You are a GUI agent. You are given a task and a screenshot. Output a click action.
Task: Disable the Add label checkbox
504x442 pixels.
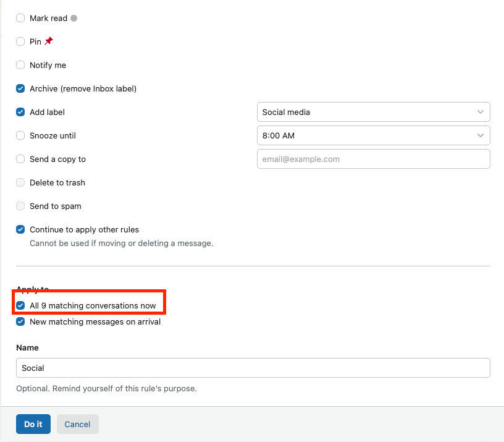20,112
